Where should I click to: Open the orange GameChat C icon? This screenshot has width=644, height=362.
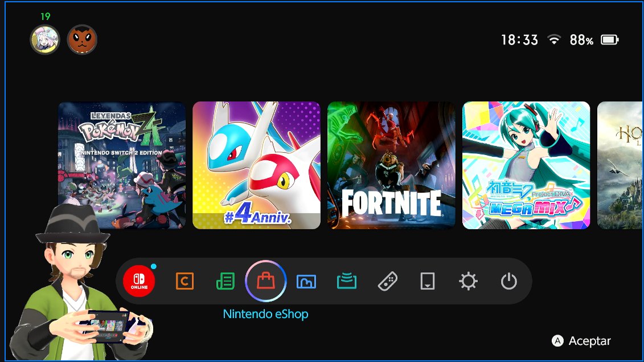[x=184, y=282]
